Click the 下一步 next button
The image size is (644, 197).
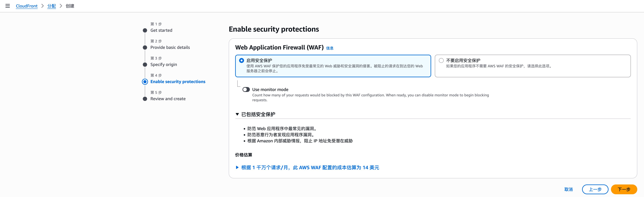pos(624,190)
